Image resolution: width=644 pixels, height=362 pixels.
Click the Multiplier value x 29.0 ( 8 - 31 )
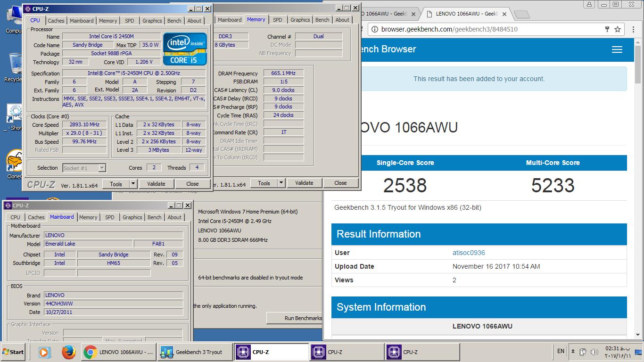click(84, 133)
